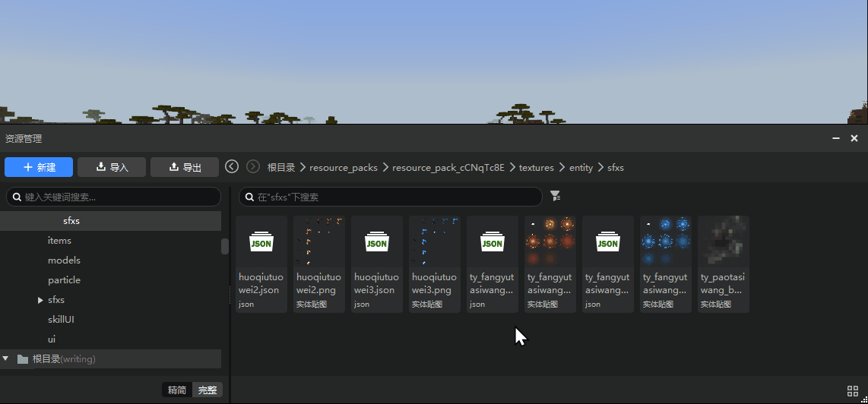Select the orange ty_fangyutasiwang texture thumbnail

550,241
